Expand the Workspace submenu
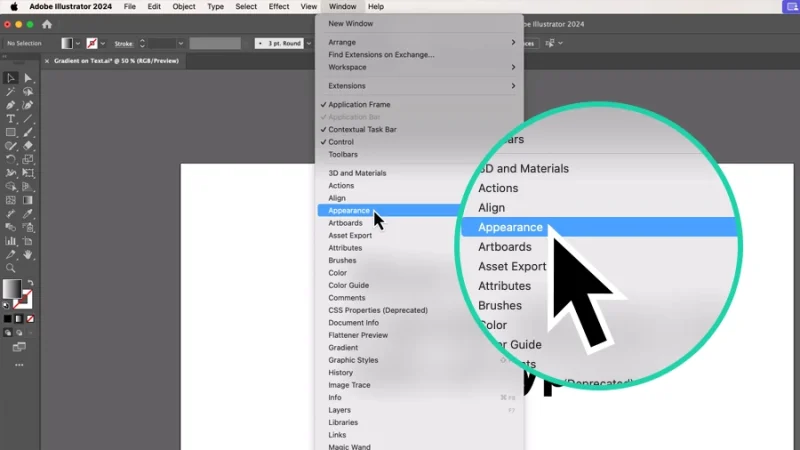800x450 pixels. click(419, 67)
